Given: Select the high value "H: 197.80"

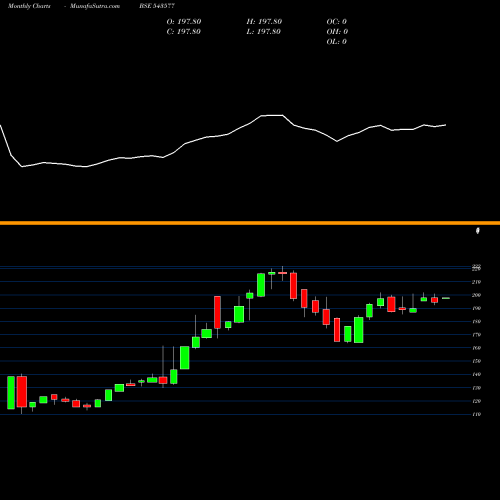Looking at the screenshot, I should click(264, 22).
